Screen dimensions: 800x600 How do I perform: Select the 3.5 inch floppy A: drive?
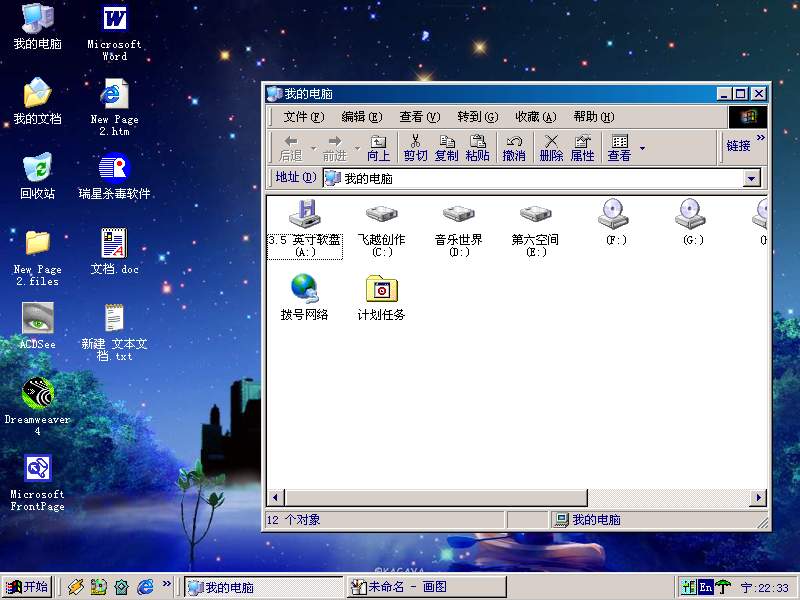pyautogui.click(x=305, y=229)
